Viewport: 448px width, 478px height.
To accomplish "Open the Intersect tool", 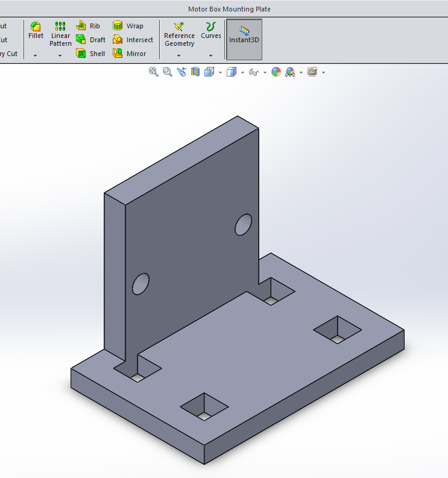I will click(133, 40).
